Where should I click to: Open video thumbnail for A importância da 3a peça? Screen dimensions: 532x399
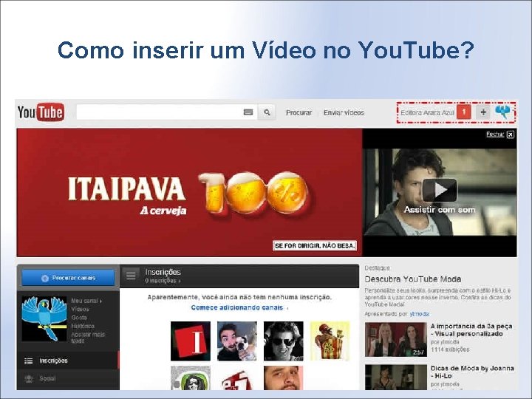[395, 339]
